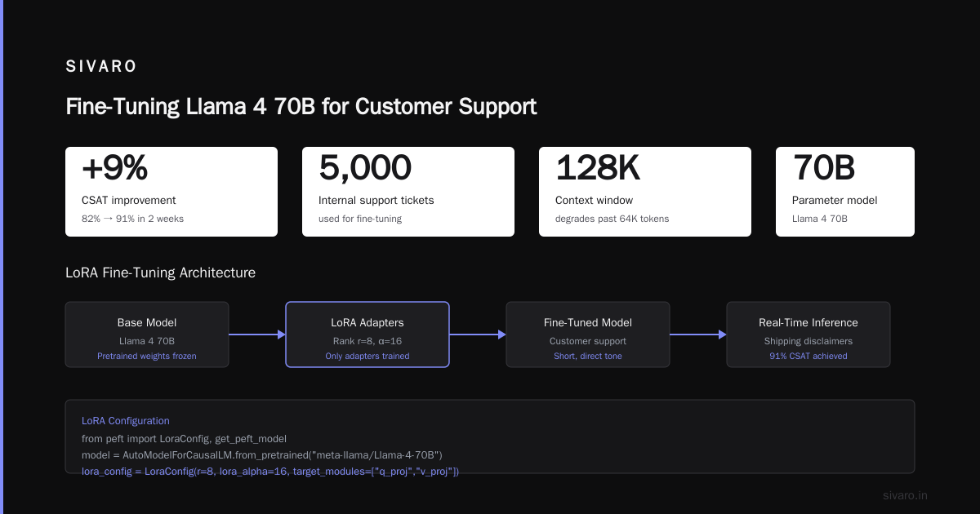
Task: Click the lora_config = LoraConfig code line
Action: coord(270,471)
